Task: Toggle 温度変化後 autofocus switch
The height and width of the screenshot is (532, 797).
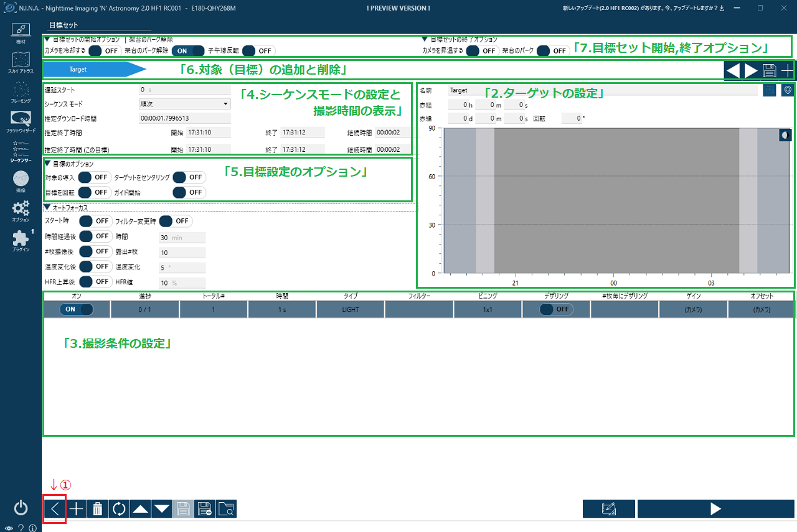Action: pyautogui.click(x=95, y=266)
